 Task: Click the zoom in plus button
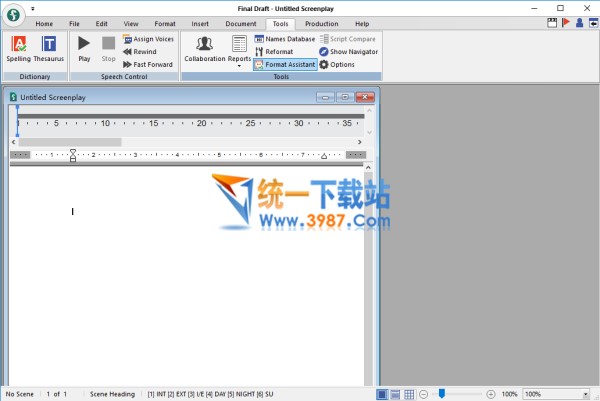491,394
